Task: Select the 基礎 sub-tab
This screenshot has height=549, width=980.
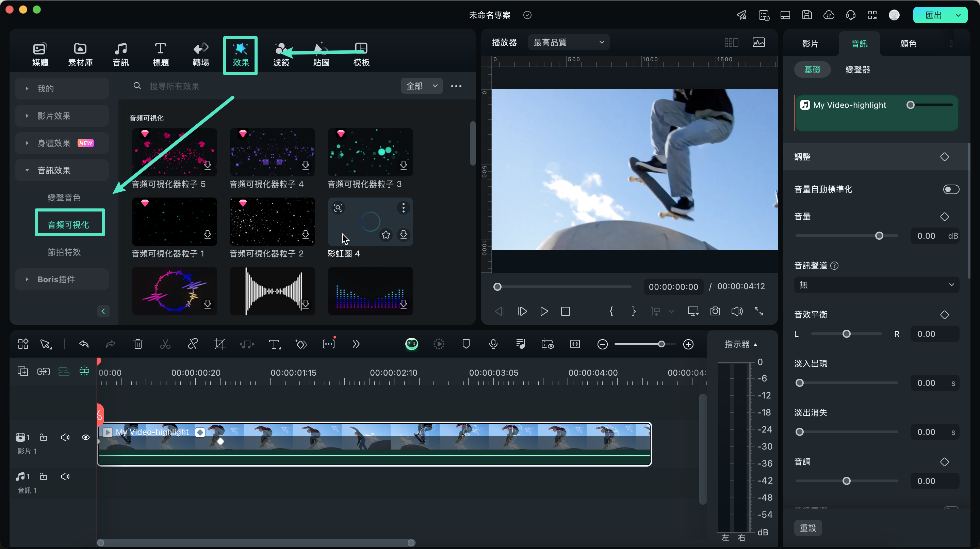Action: click(x=812, y=70)
